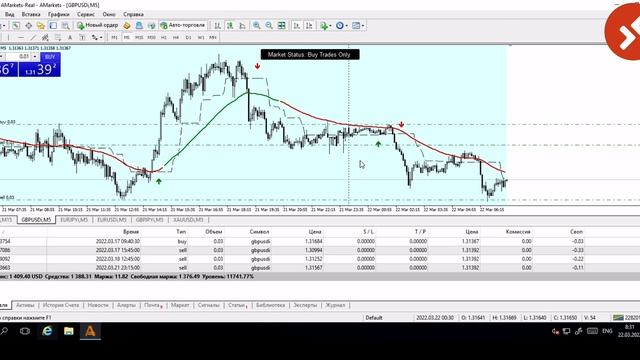640x360 pixels.
Task: Tile chart windows icon
Action: point(282,25)
